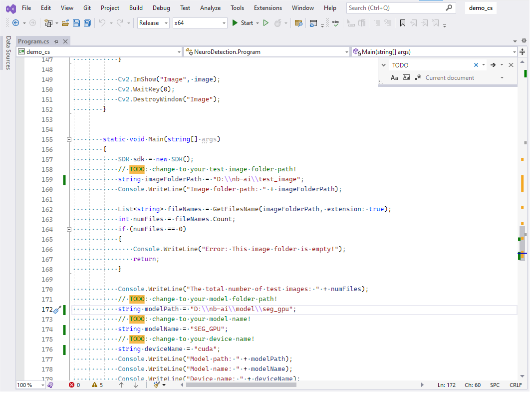Click the CRLF line ending indicator

pyautogui.click(x=516, y=385)
